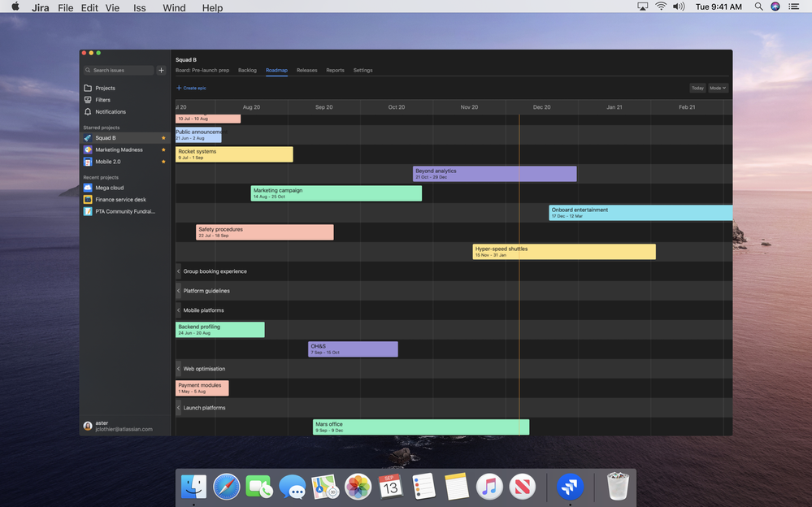The image size is (812, 507).
Task: Open the Releases tab
Action: 306,70
